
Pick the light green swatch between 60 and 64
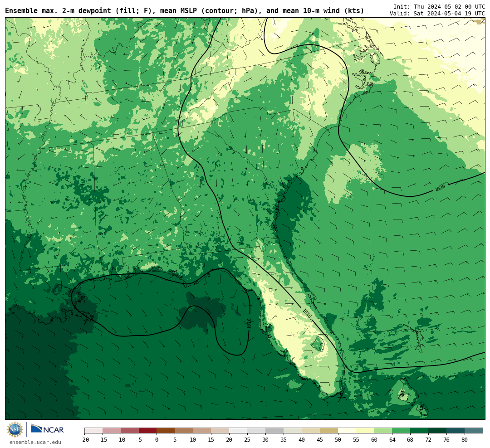tap(383, 431)
